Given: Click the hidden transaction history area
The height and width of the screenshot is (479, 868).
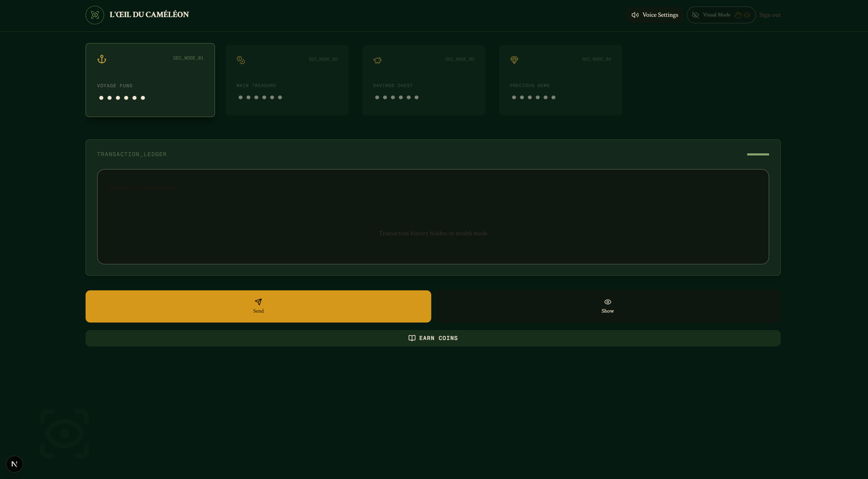Looking at the screenshot, I should pyautogui.click(x=433, y=233).
